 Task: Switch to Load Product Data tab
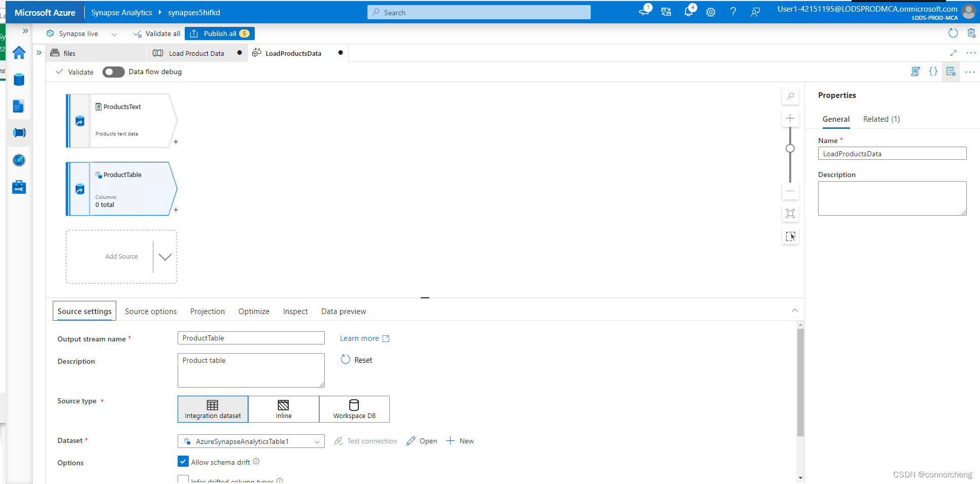(x=197, y=53)
